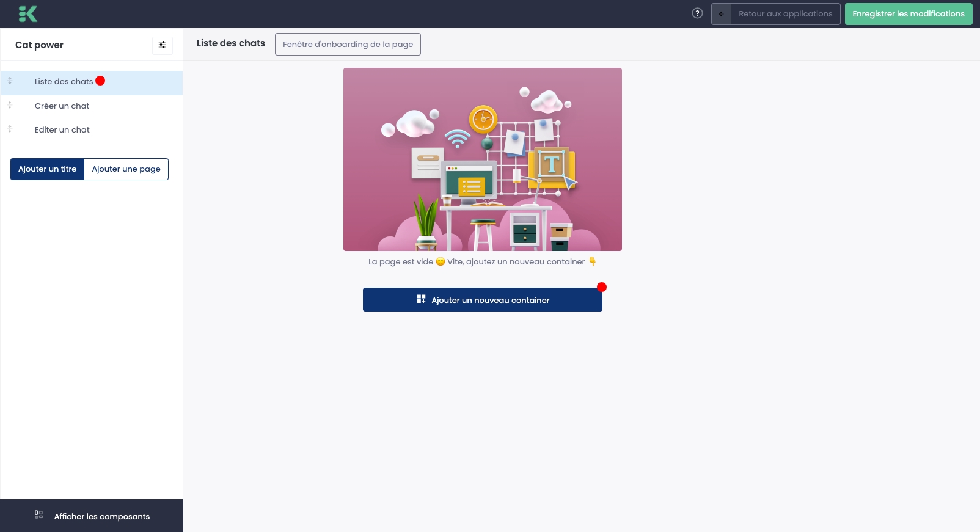Viewport: 980px width, 532px height.
Task: Click the empty page illustration image
Action: pyautogui.click(x=482, y=159)
